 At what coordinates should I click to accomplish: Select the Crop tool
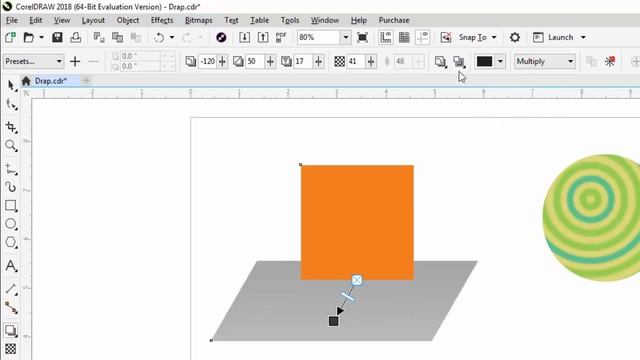pos(11,127)
